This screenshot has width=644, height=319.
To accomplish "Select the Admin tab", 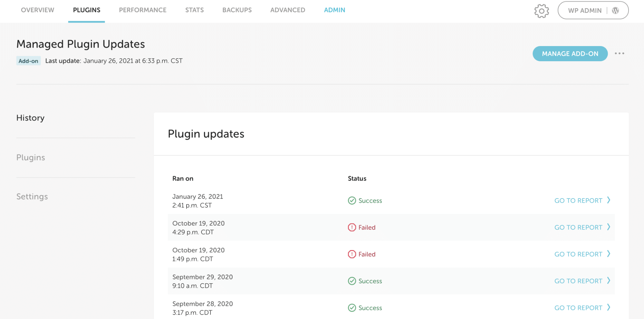I will coord(334,10).
